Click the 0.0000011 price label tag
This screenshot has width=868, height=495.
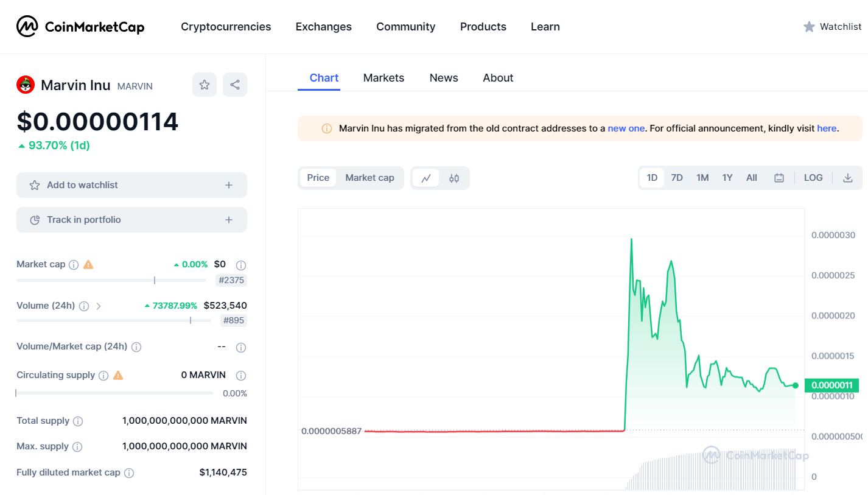(831, 385)
